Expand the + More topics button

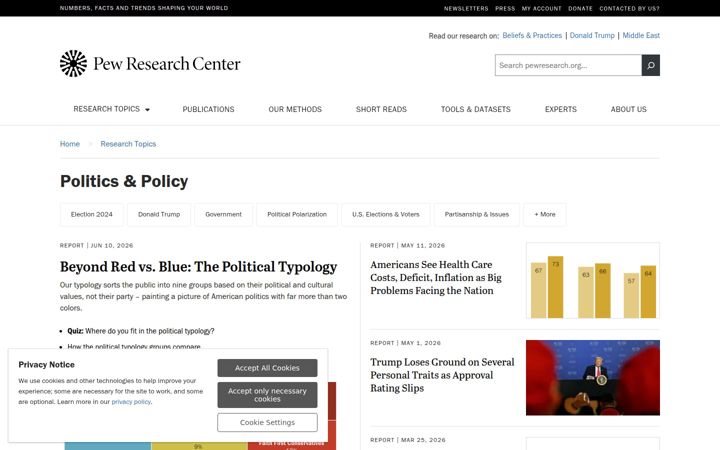pyautogui.click(x=545, y=214)
